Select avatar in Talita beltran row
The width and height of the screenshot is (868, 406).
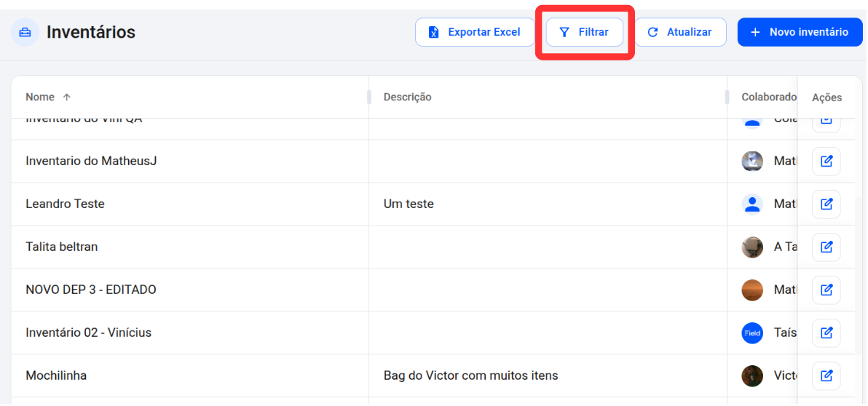pos(751,247)
